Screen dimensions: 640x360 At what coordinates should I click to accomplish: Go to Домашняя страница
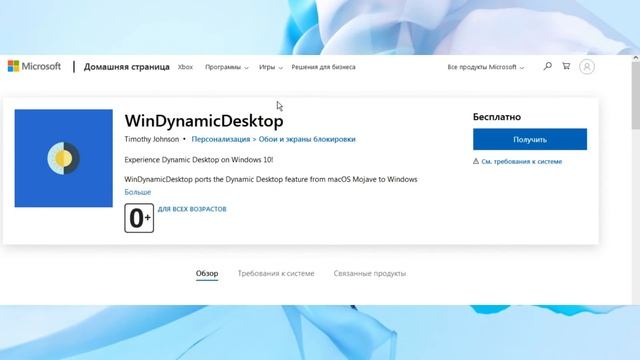(127, 67)
